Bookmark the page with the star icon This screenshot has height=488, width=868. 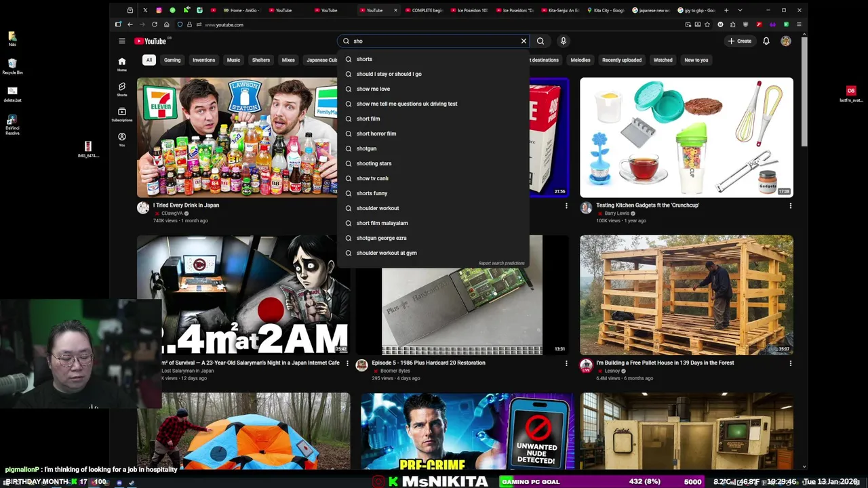708,24
